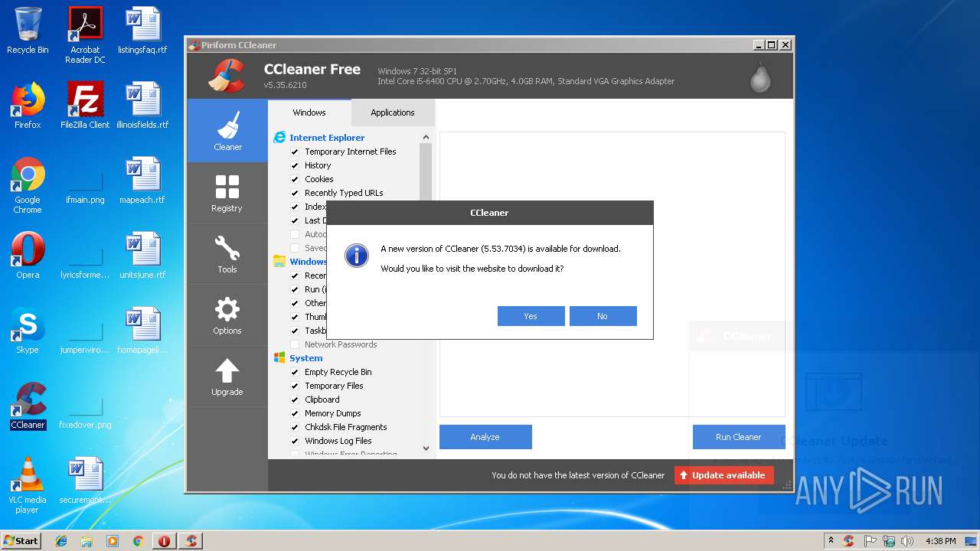Uncheck Chkdsk File Fragments checkbox
Screen dimensions: 980x551
(295, 427)
